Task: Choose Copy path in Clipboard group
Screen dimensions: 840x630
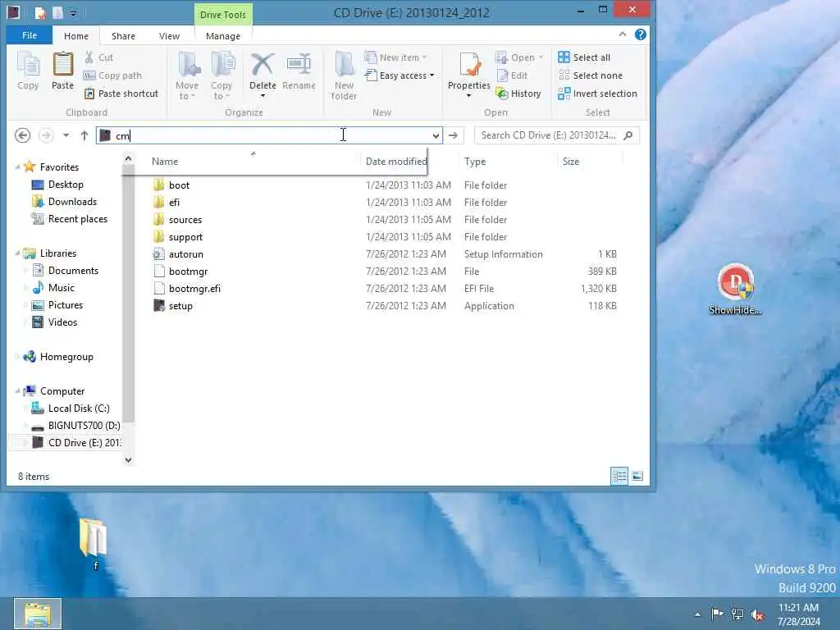Action: [112, 75]
